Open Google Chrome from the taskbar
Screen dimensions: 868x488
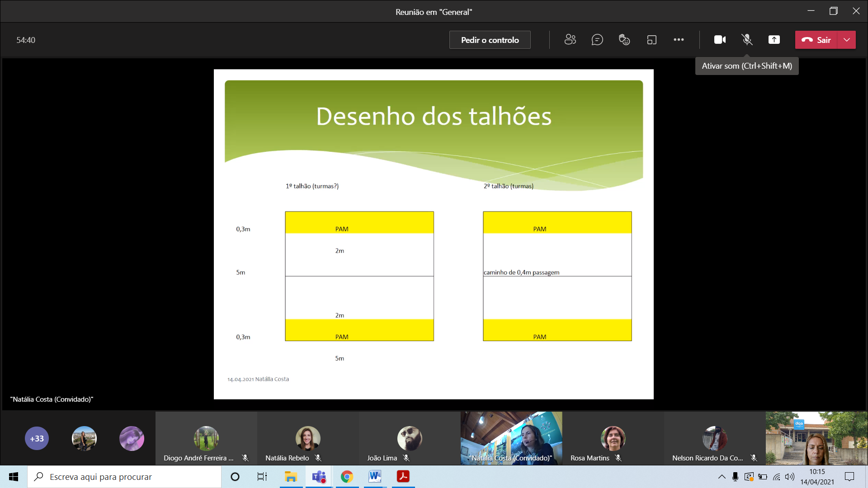[x=347, y=477]
